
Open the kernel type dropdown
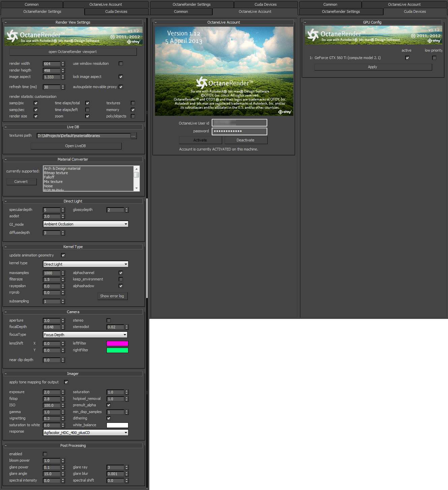[86, 264]
